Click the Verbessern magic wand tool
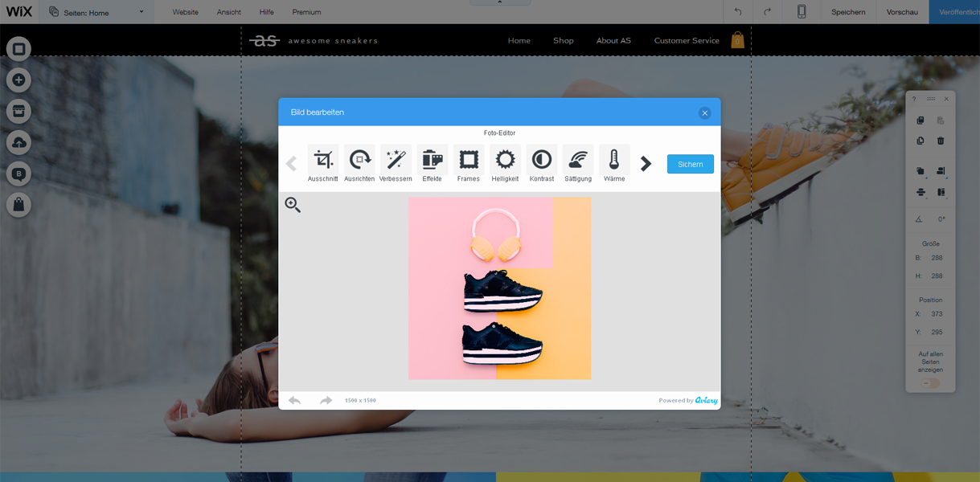This screenshot has width=980, height=482. pyautogui.click(x=396, y=161)
